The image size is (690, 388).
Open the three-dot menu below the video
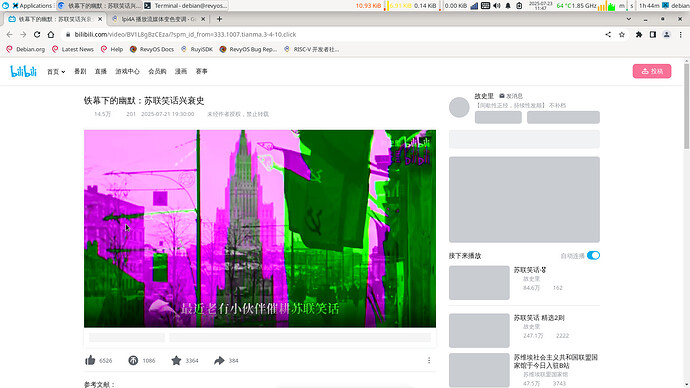tap(429, 360)
